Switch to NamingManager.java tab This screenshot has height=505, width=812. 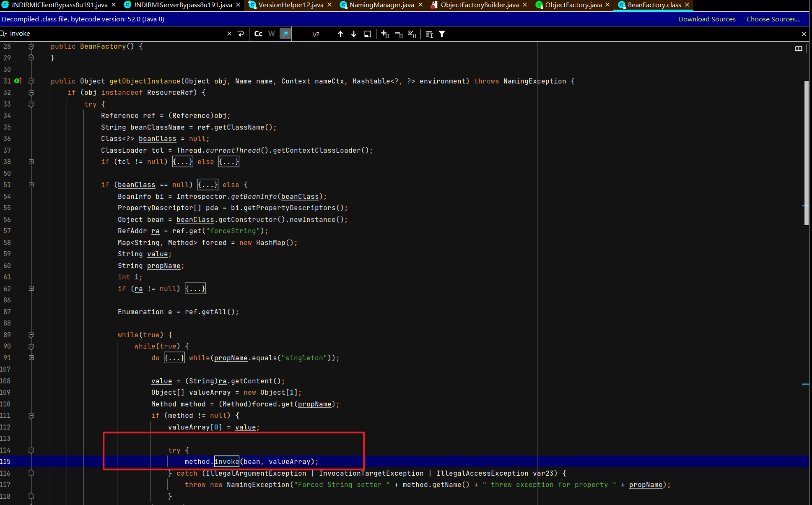[381, 5]
